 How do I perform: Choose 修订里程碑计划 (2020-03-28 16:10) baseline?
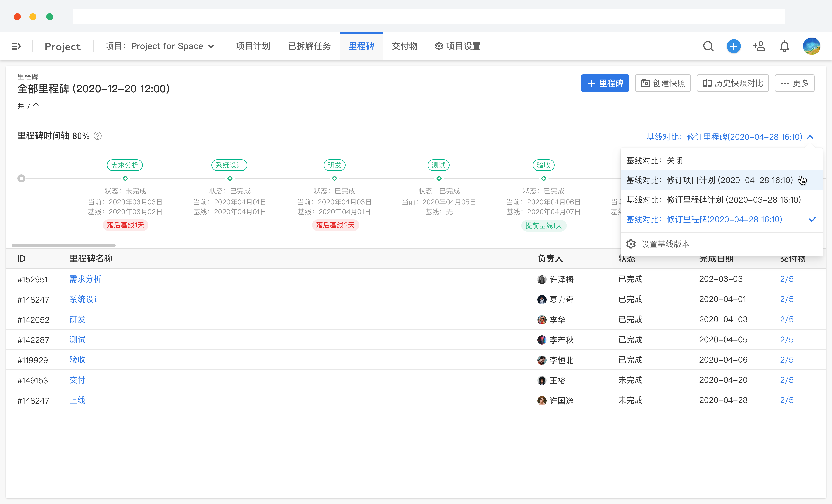[x=721, y=200]
